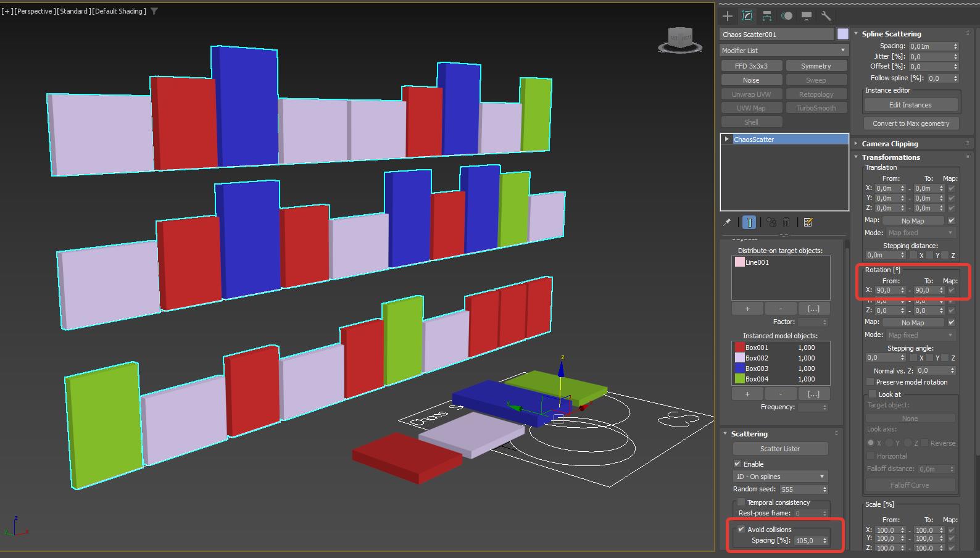Check Stepping angle Z axis box

(945, 358)
